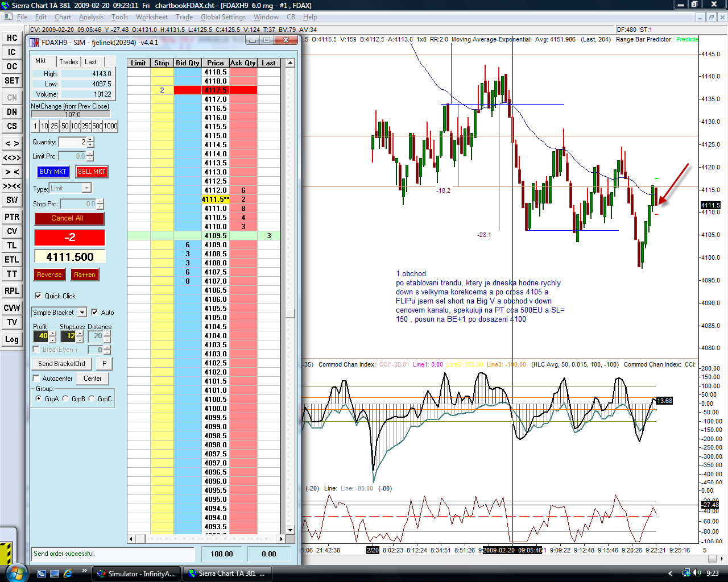Click the Quantity input field
Image resolution: width=728 pixels, height=582 pixels.
(73, 142)
